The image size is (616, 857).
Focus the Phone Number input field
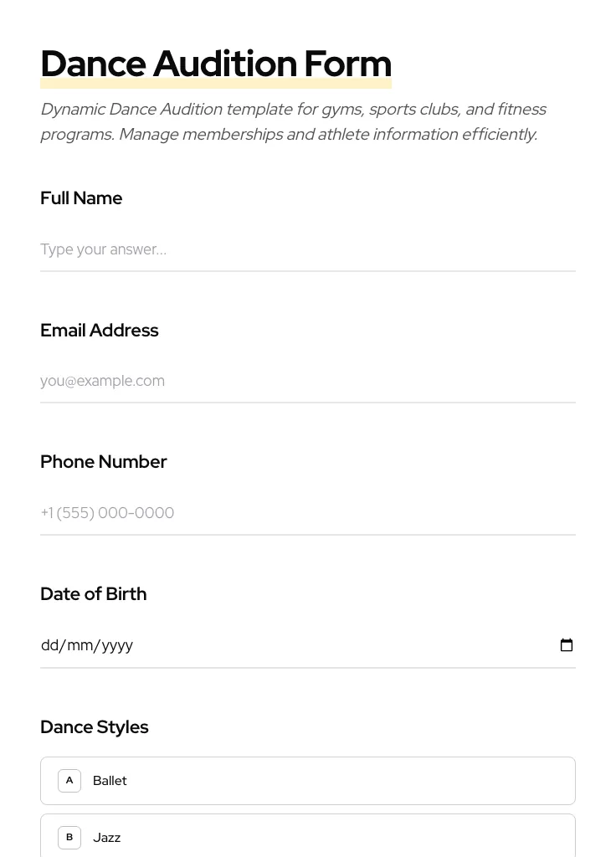[307, 513]
